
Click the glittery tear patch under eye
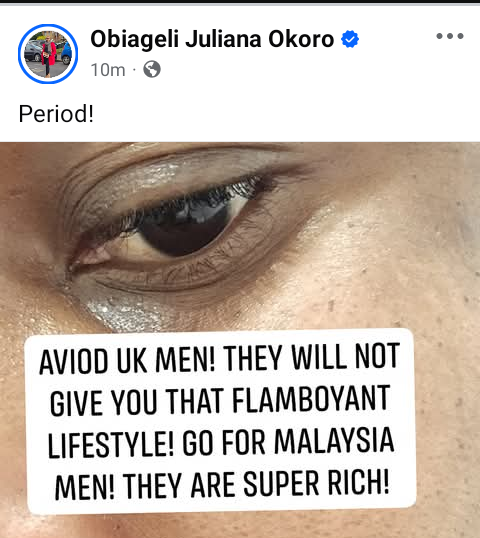coord(118,312)
